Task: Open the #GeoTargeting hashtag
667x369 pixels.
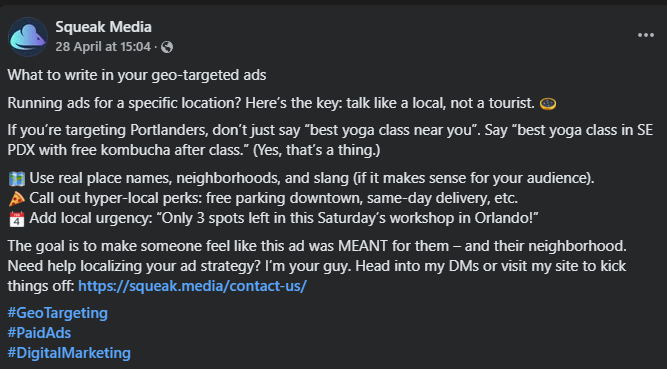Action: pos(57,313)
